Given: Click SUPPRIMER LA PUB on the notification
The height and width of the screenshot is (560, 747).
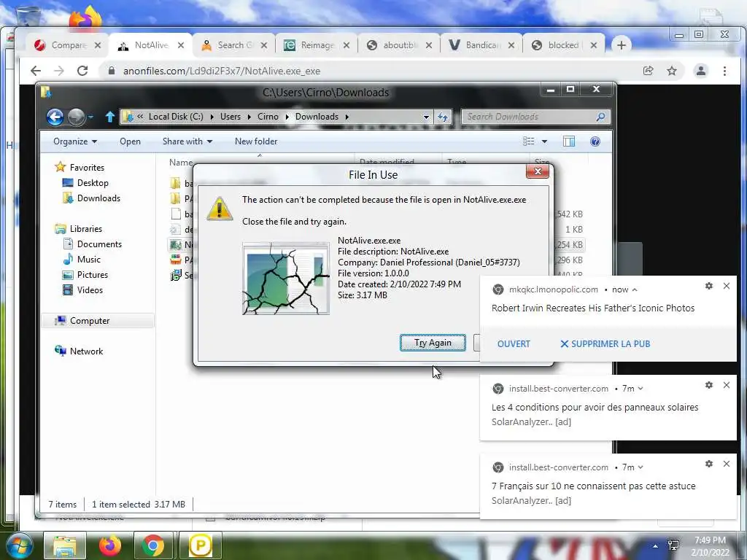Looking at the screenshot, I should pos(605,344).
